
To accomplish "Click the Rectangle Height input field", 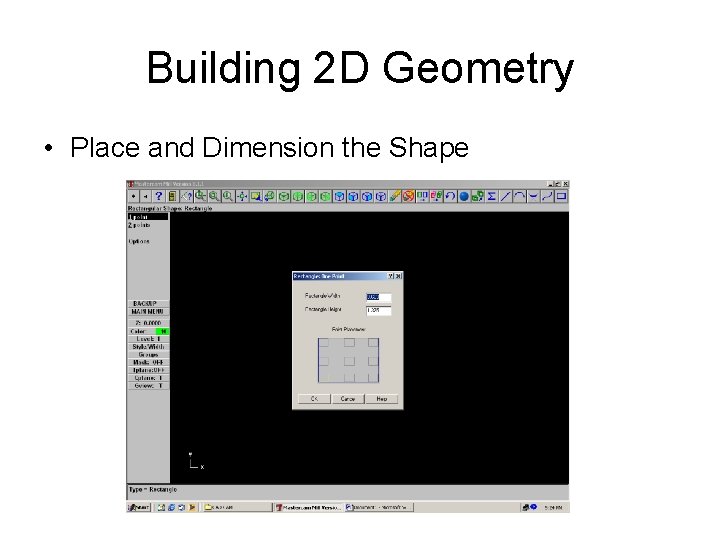I will pos(378,311).
